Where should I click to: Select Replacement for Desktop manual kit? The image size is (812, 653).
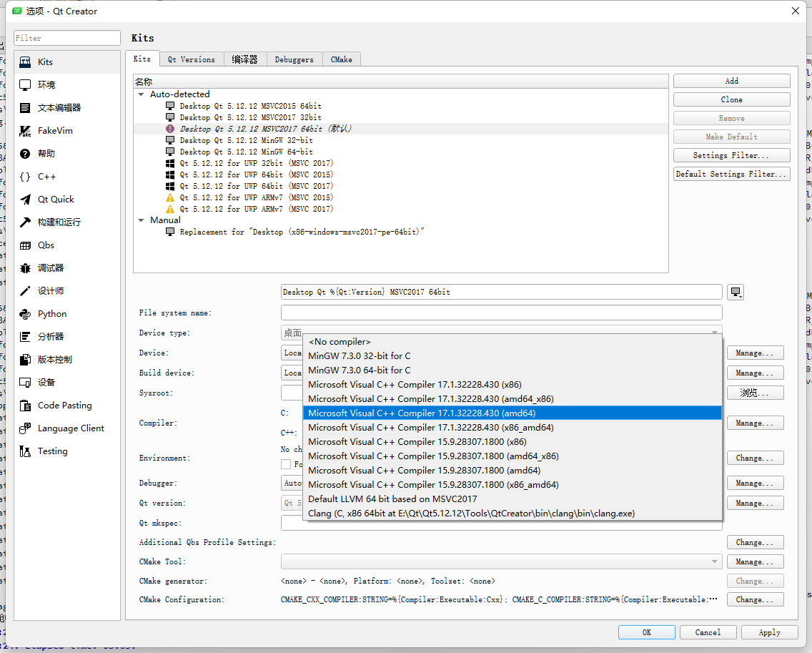point(302,232)
